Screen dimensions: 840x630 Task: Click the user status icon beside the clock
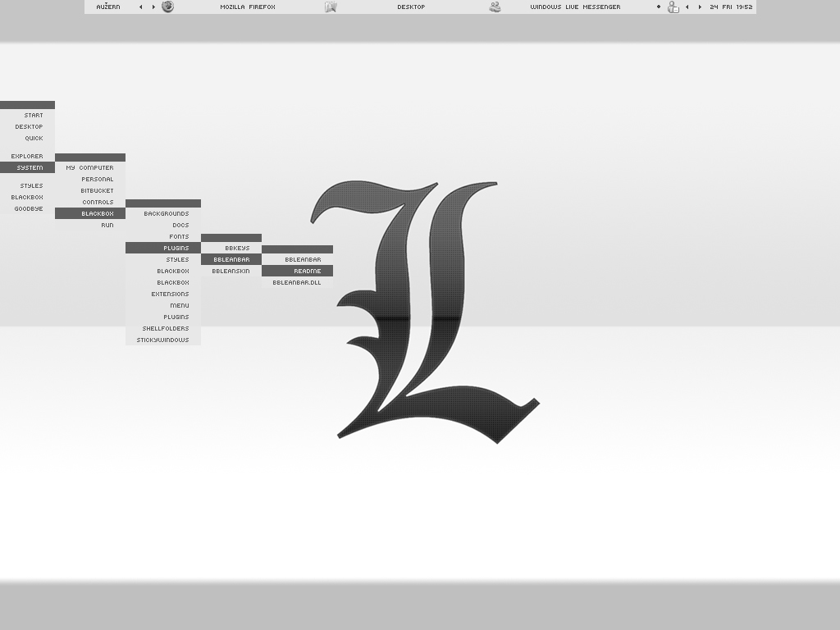[x=673, y=7]
